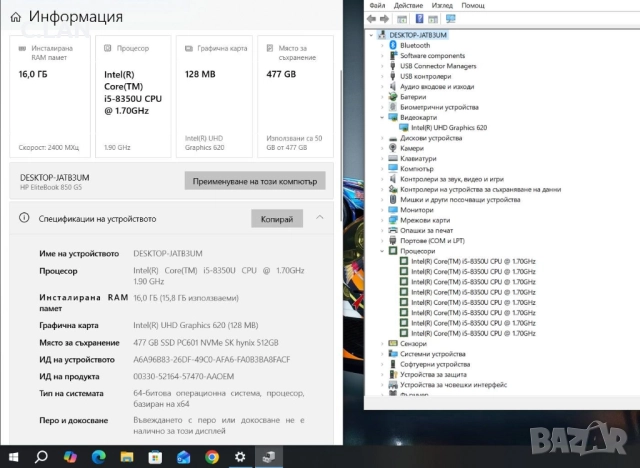The height and width of the screenshot is (468, 640).
Task: Click the Home icon next to Информация
Action: pyautogui.click(x=16, y=17)
